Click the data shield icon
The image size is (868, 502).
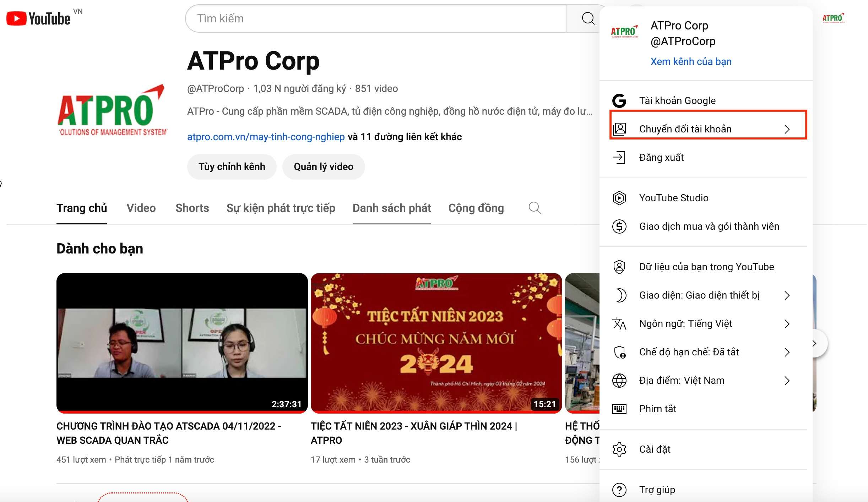pyautogui.click(x=619, y=267)
